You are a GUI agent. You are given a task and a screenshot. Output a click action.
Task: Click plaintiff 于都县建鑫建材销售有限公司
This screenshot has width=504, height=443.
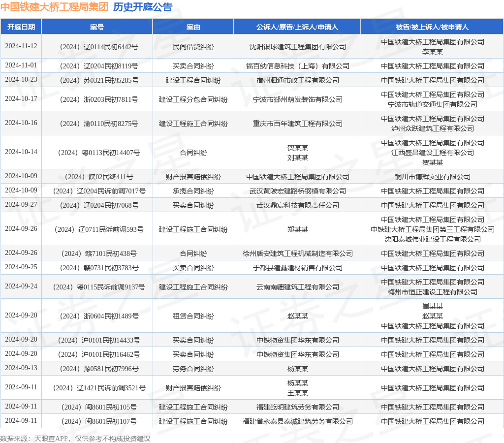coord(298,268)
